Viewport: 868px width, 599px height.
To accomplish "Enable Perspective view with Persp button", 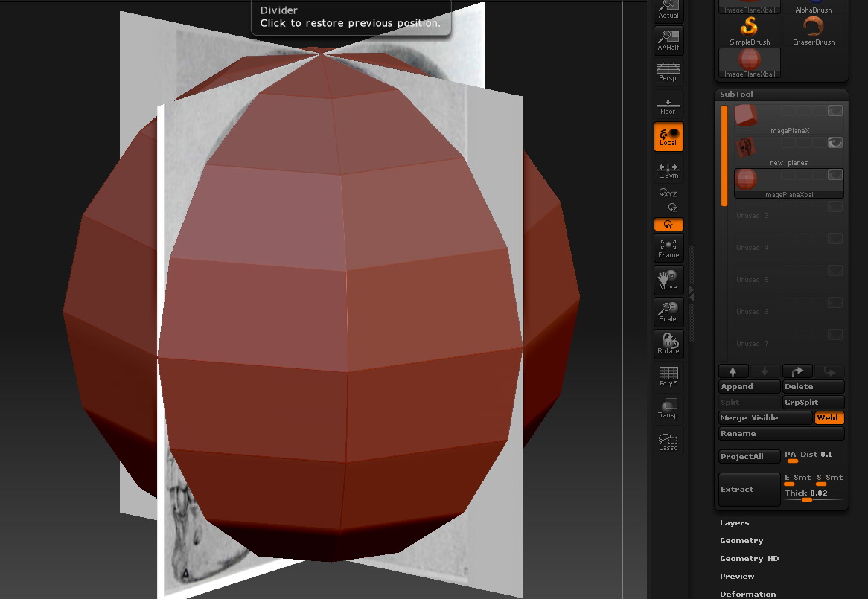I will coord(668,72).
